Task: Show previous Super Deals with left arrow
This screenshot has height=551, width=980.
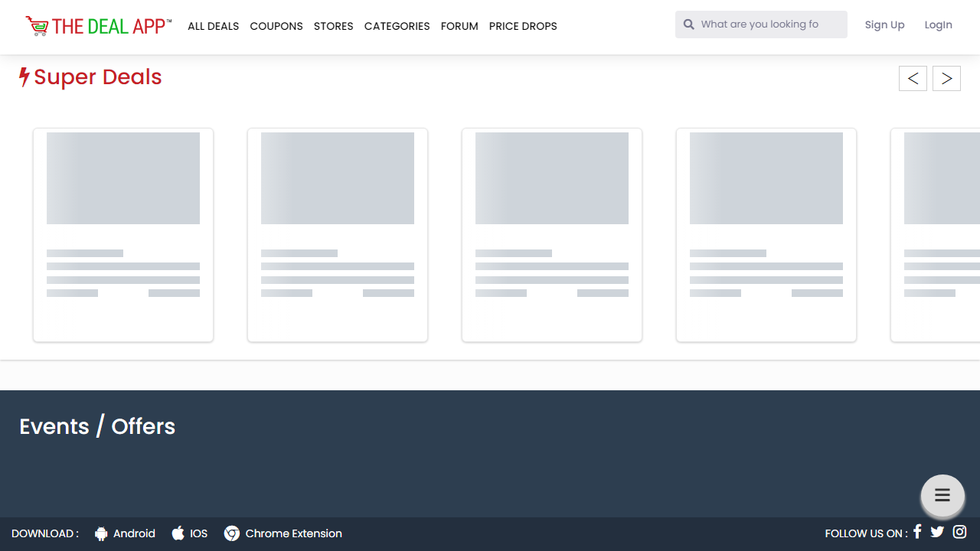Action: (x=913, y=78)
